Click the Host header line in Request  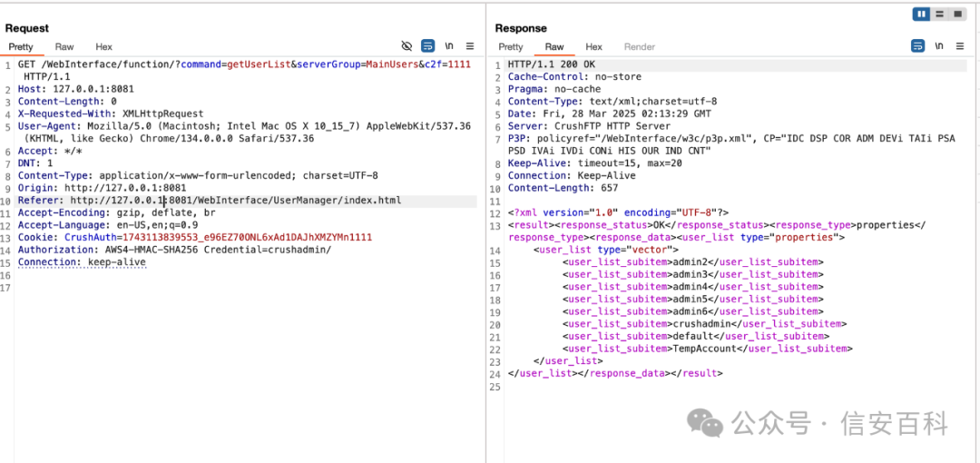click(75, 89)
